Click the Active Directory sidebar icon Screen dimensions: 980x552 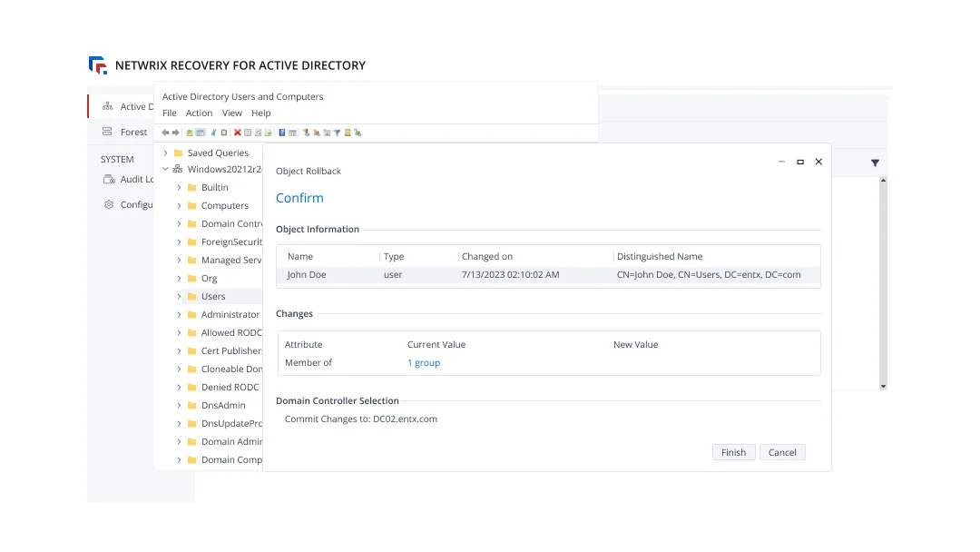point(107,106)
